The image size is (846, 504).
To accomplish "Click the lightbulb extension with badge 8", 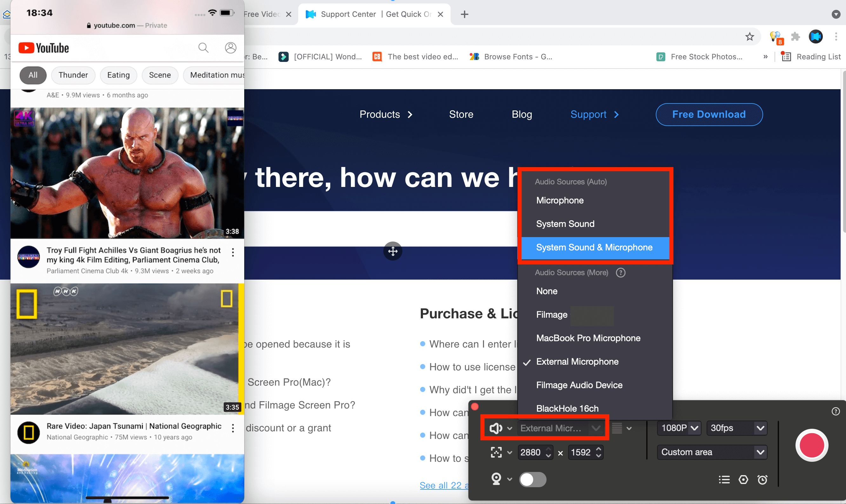I will 776,37.
